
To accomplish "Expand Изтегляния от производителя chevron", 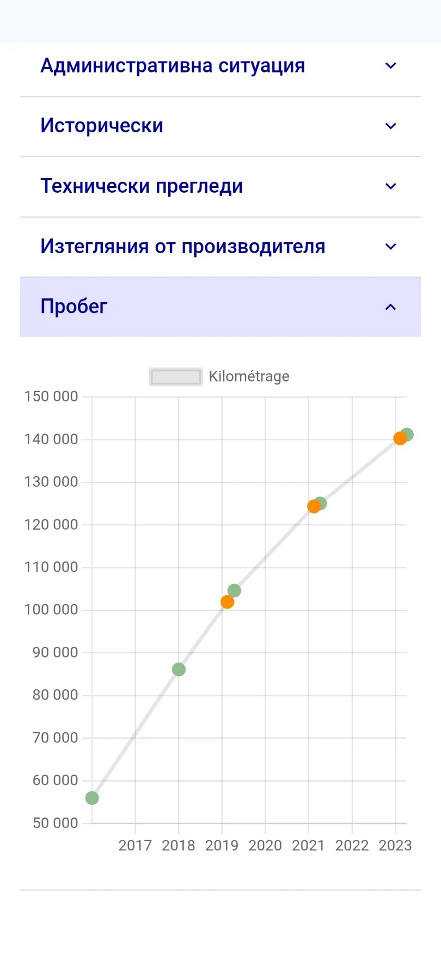I will point(390,247).
